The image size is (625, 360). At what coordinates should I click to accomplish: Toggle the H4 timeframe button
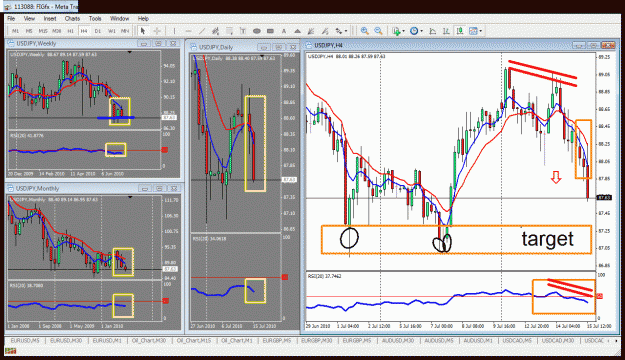click(84, 31)
